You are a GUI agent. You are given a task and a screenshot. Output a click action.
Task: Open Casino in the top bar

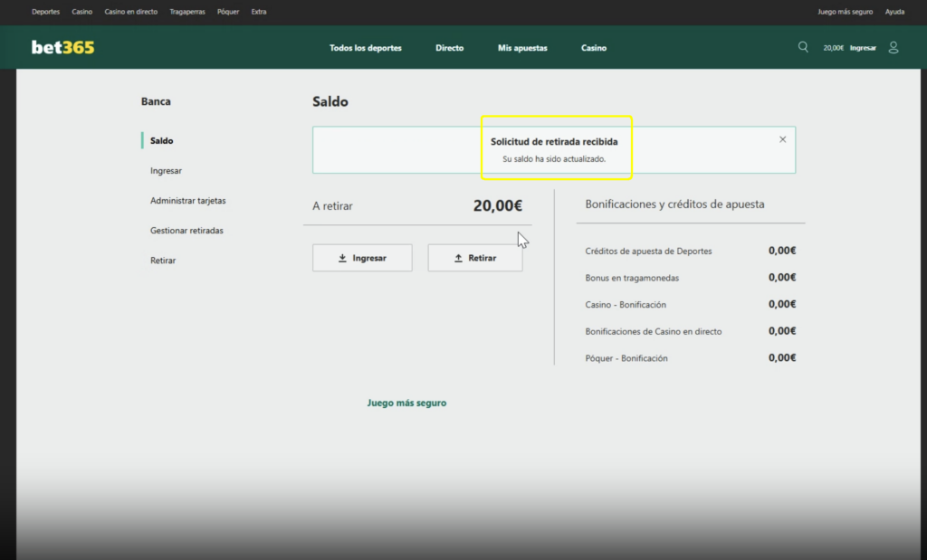(x=82, y=12)
